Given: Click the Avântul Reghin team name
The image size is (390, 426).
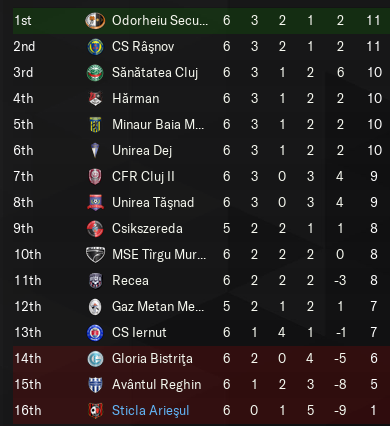Looking at the screenshot, I should (x=157, y=385).
